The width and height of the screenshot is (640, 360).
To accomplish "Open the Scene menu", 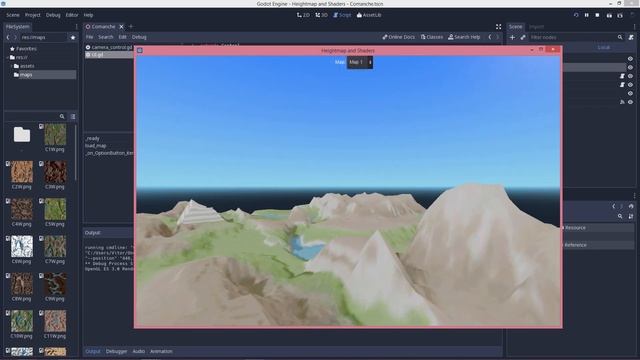I will pyautogui.click(x=13, y=15).
